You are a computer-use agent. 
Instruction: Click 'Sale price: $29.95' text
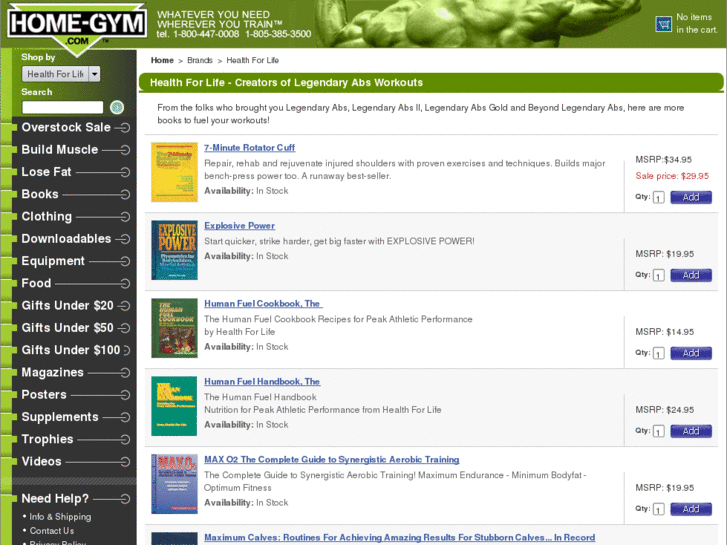pos(672,176)
